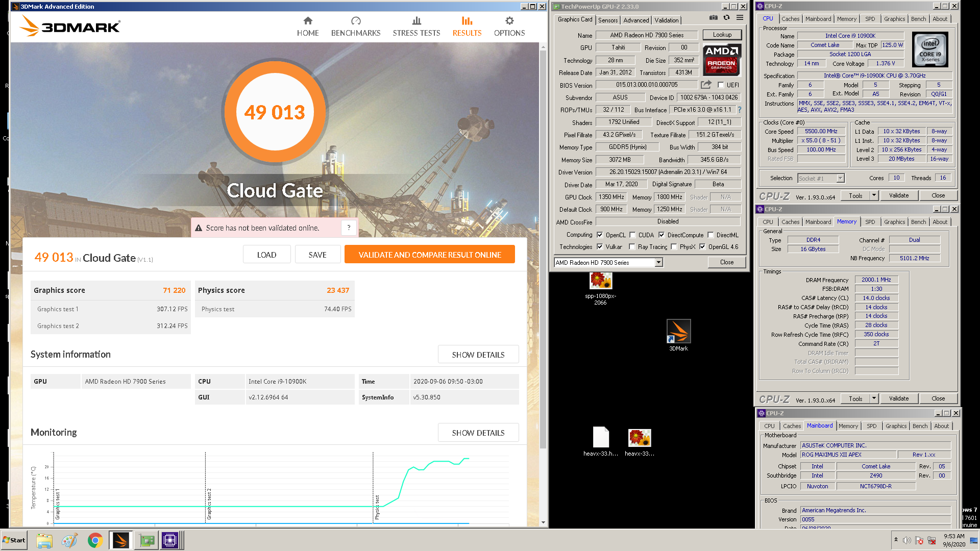Open the GPU-Z hamburger menu
Image resolution: width=980 pixels, height=551 pixels.
740,17
